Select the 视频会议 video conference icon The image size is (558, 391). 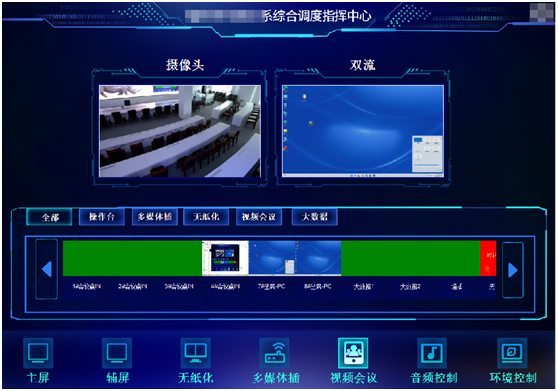tap(353, 353)
